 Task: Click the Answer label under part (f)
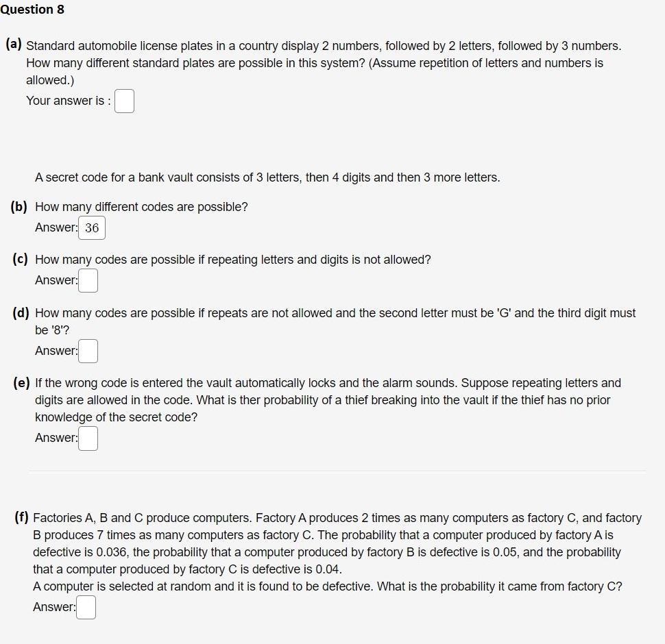click(53, 606)
